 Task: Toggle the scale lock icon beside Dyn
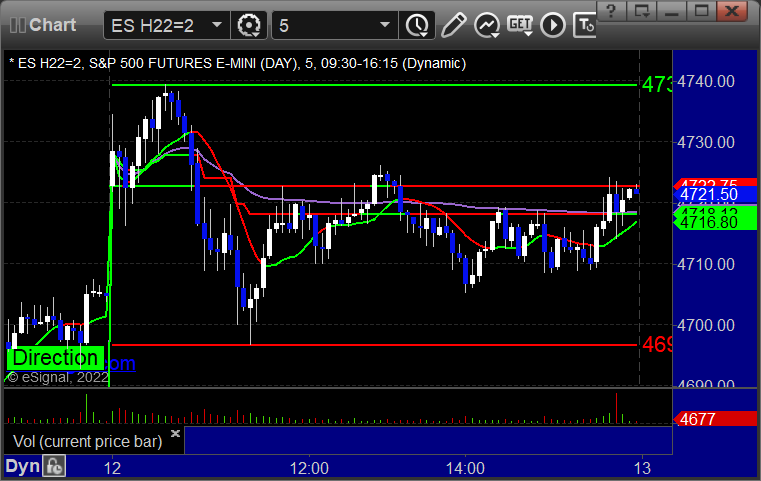pos(54,466)
